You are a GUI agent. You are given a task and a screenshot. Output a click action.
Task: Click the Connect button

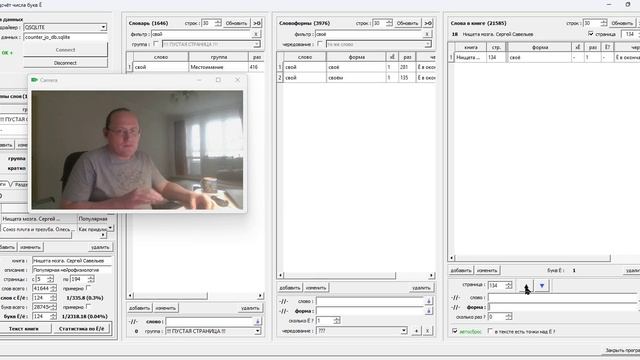pyautogui.click(x=65, y=50)
